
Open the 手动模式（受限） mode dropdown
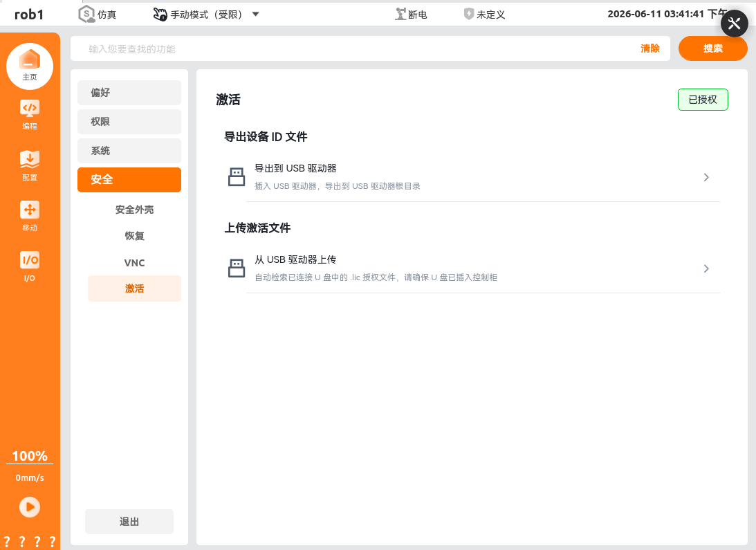(206, 15)
